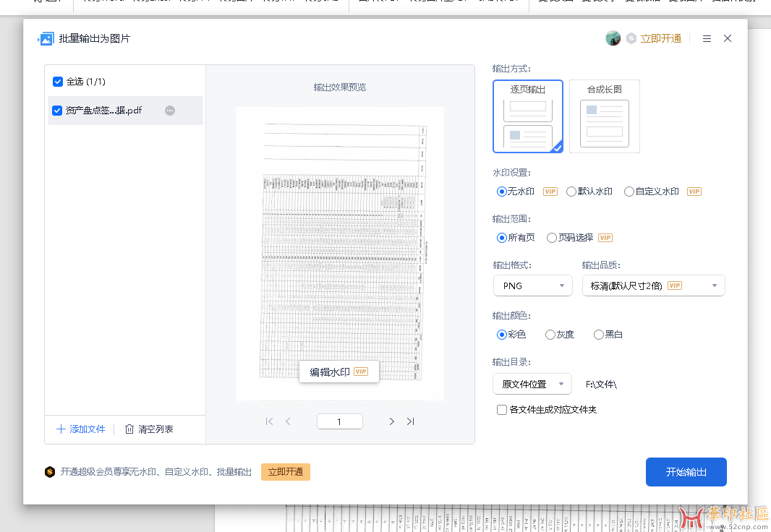Click the more options icon beside PDF file
This screenshot has height=532, width=771.
pos(170,111)
